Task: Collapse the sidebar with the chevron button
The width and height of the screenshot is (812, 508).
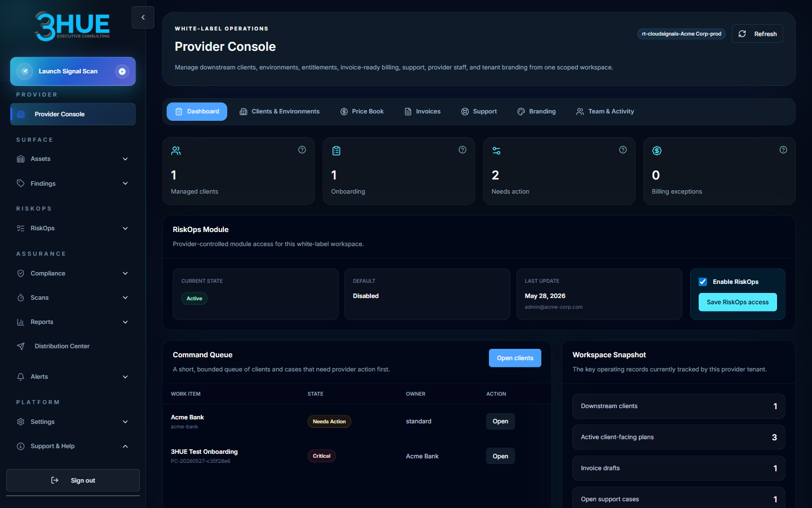Action: (143, 17)
